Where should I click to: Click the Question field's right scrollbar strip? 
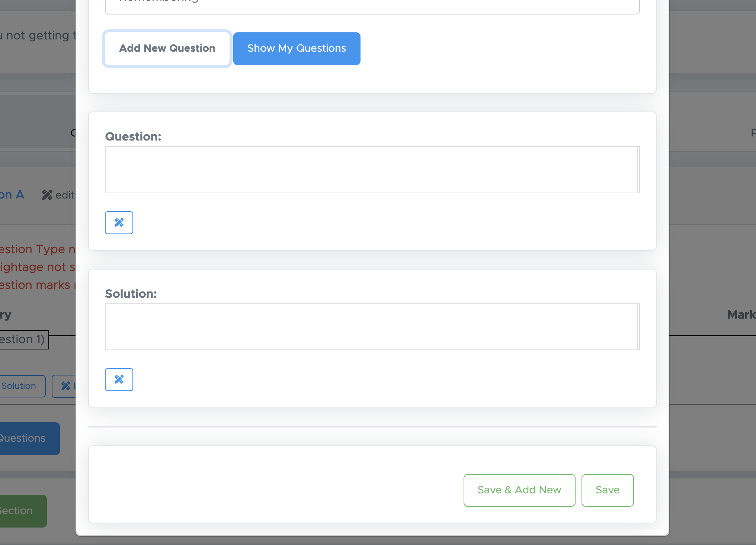click(x=638, y=170)
